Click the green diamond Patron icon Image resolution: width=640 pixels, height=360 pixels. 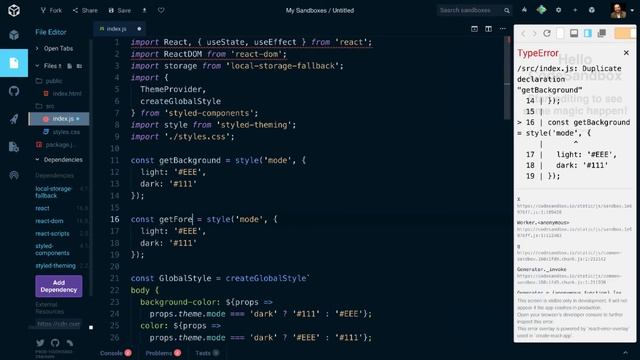541,10
